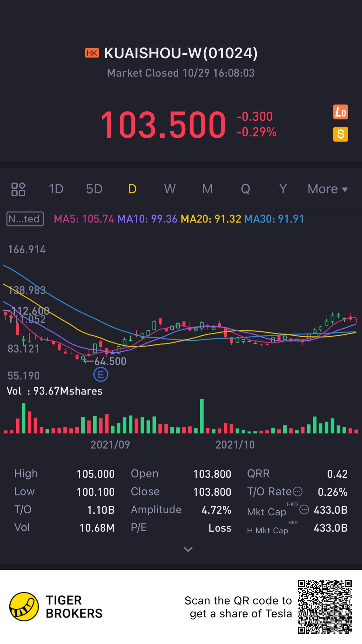
Task: Tap the 55.190 axis label
Action: click(23, 376)
